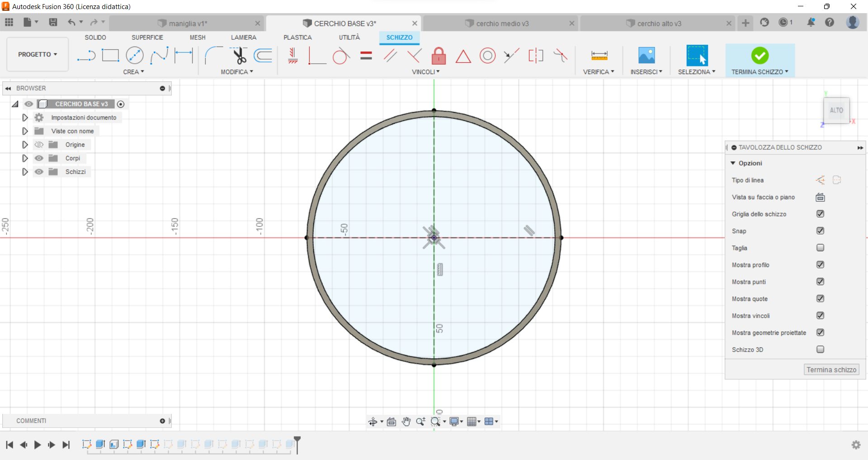
Task: Select the Circle tool
Action: pyautogui.click(x=134, y=55)
